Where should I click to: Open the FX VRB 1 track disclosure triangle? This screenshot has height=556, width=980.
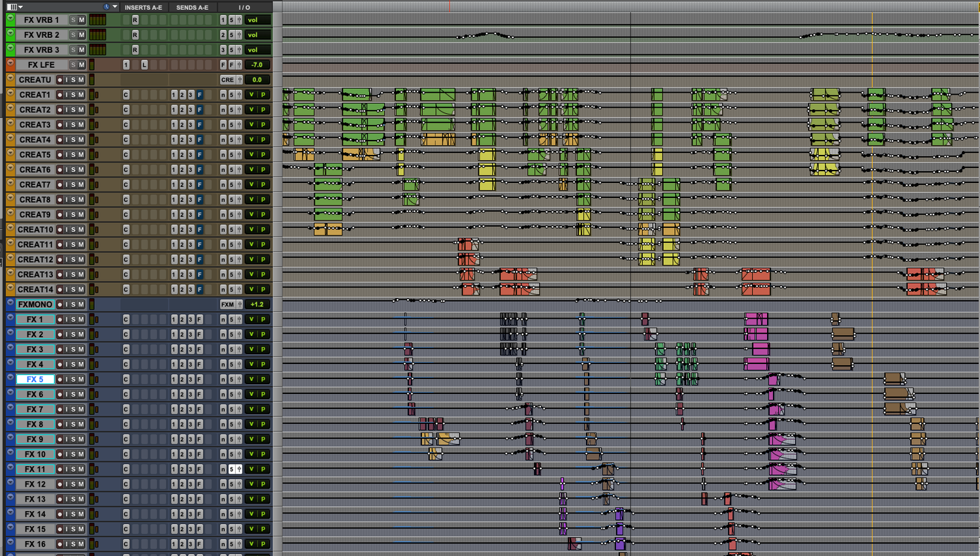10,19
